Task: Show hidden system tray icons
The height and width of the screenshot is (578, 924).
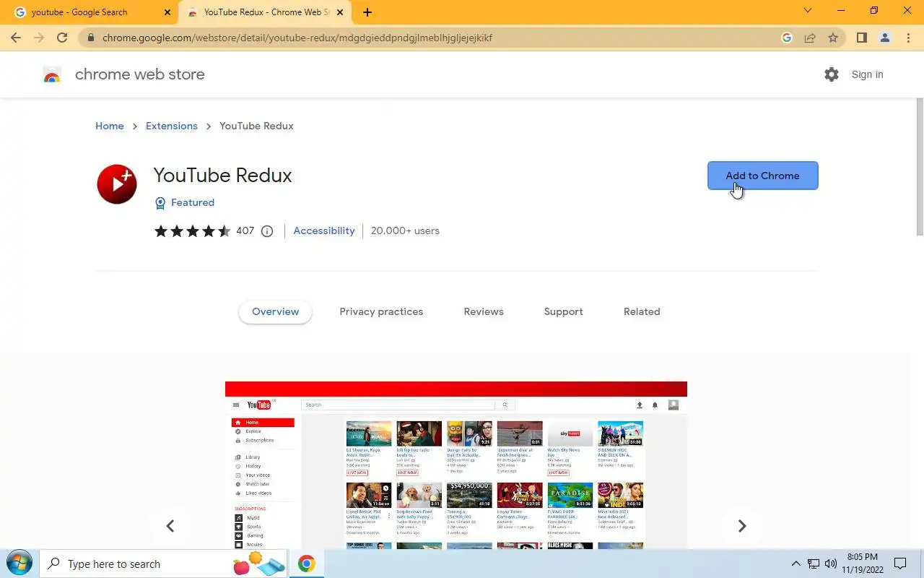Action: pos(796,564)
